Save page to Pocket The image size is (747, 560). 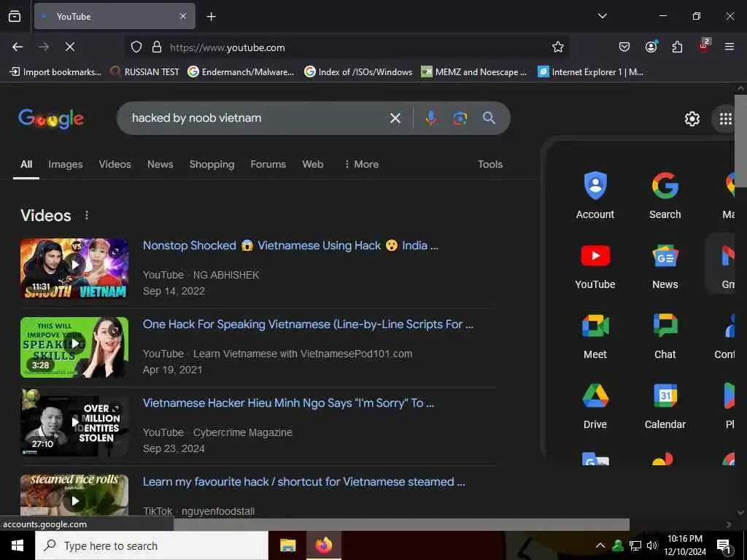(624, 47)
